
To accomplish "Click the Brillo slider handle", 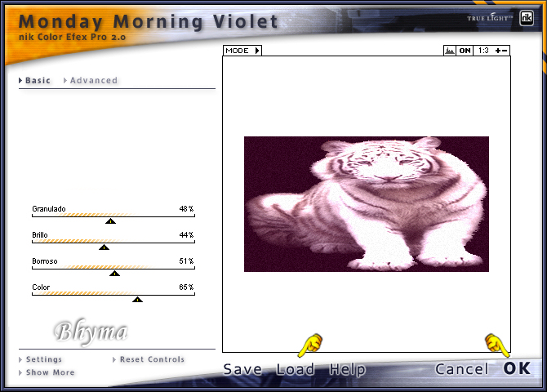I will [104, 247].
